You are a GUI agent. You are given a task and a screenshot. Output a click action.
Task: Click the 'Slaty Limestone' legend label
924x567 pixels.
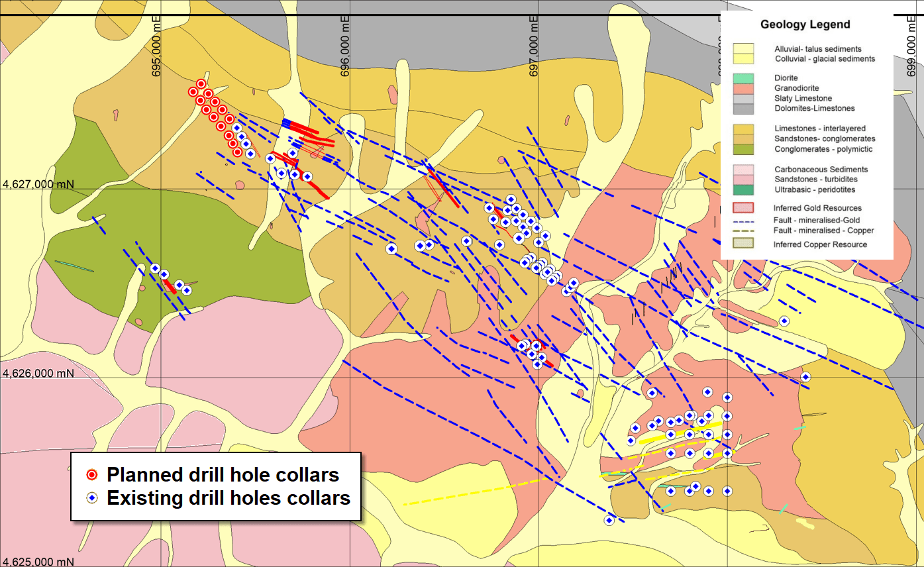(803, 98)
